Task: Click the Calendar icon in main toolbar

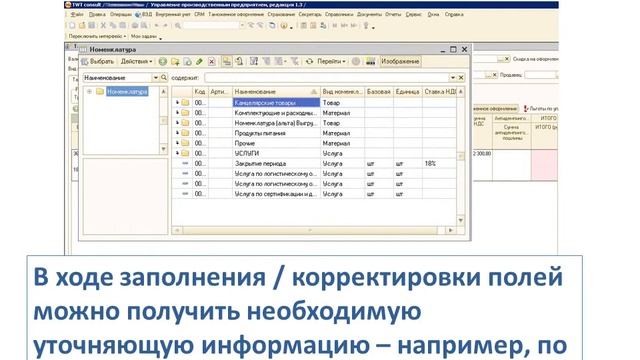Action: [313, 25]
